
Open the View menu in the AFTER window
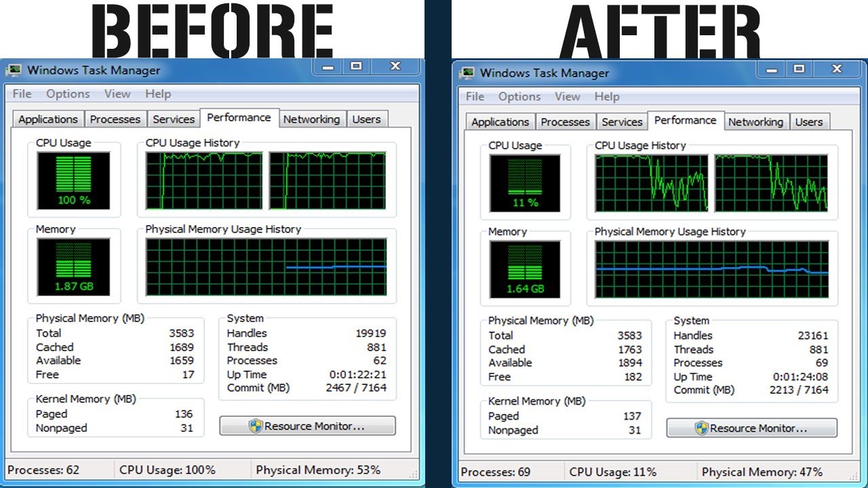tap(567, 97)
